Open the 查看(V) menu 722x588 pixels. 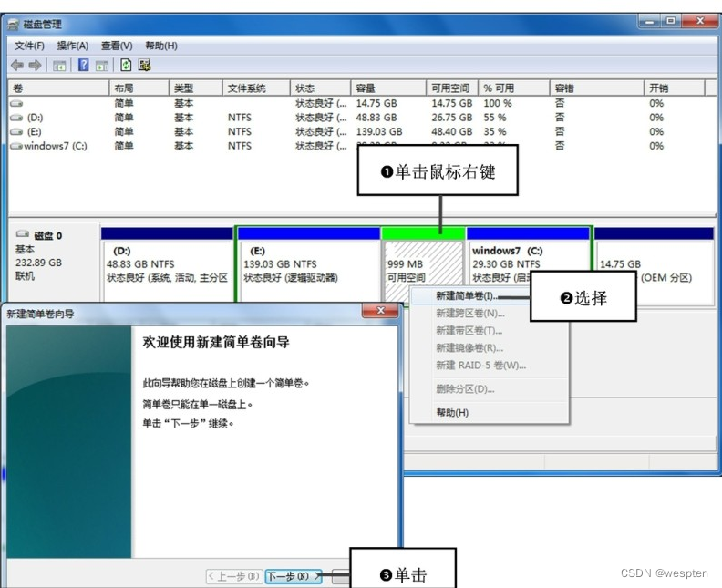tap(117, 46)
